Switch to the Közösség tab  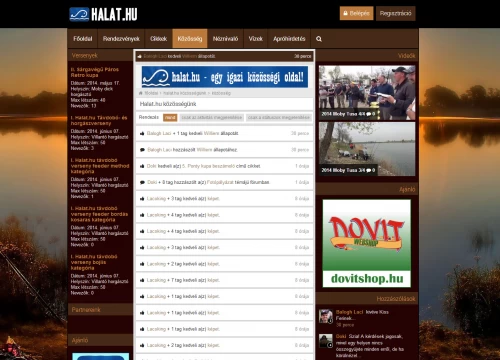(x=190, y=39)
